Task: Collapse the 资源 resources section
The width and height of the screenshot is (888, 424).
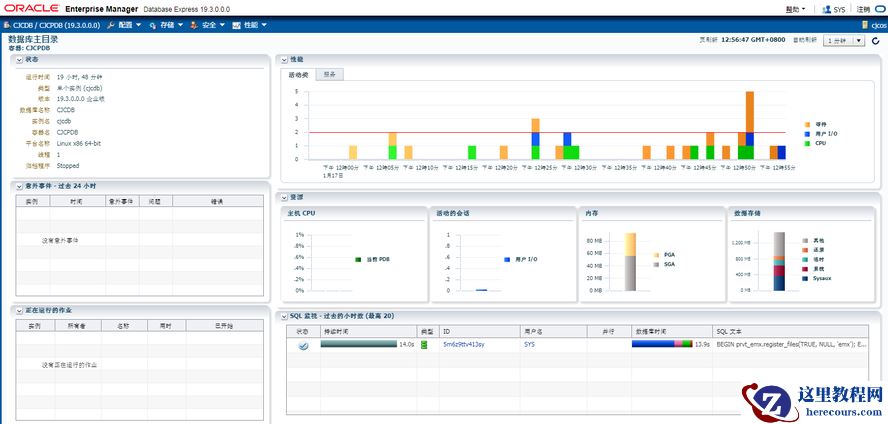Action: click(x=284, y=197)
